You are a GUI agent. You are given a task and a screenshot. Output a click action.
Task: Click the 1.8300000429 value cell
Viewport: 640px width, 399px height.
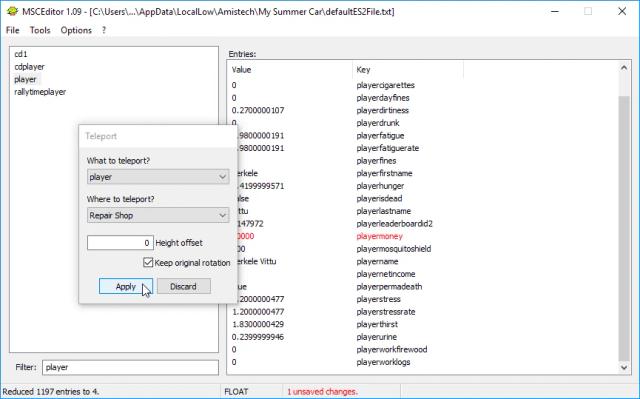tap(258, 324)
